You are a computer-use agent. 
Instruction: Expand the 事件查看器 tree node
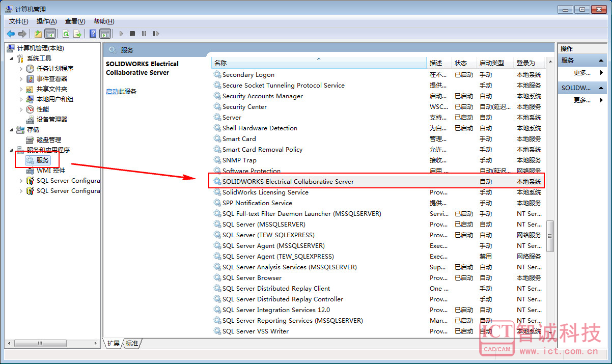coord(21,79)
